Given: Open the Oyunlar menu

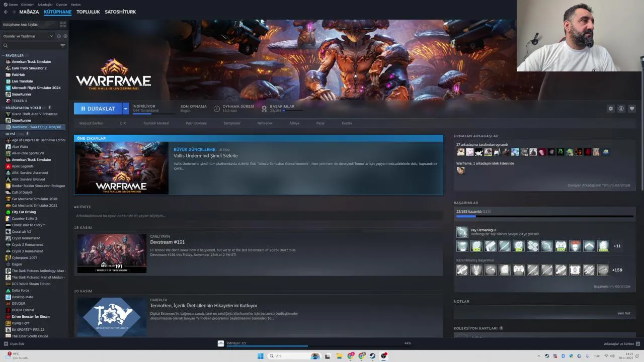Looking at the screenshot, I should tap(61, 5).
